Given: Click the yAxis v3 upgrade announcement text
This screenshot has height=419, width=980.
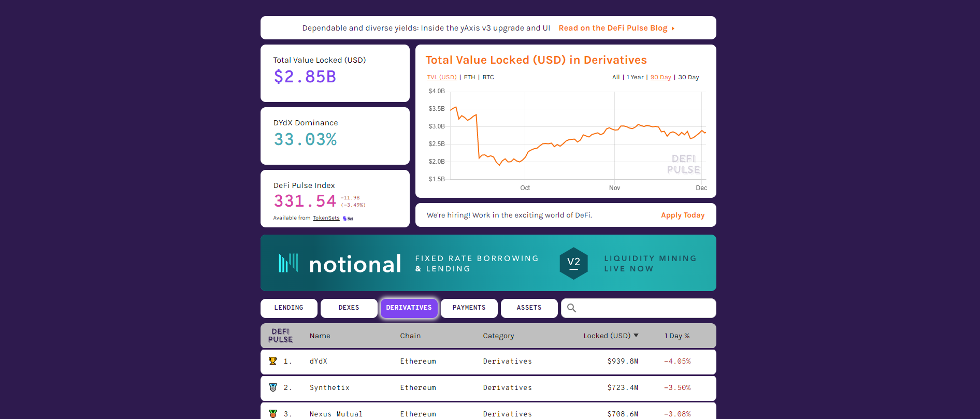Looking at the screenshot, I should click(426, 28).
